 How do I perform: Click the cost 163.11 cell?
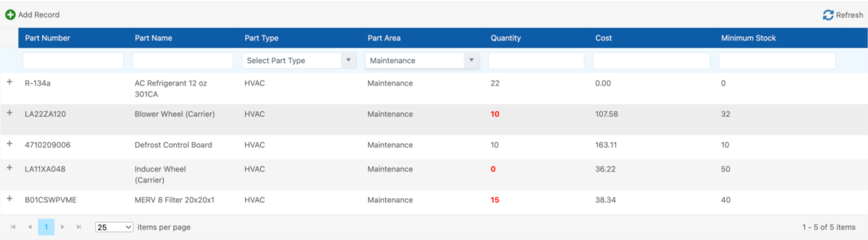click(x=606, y=145)
